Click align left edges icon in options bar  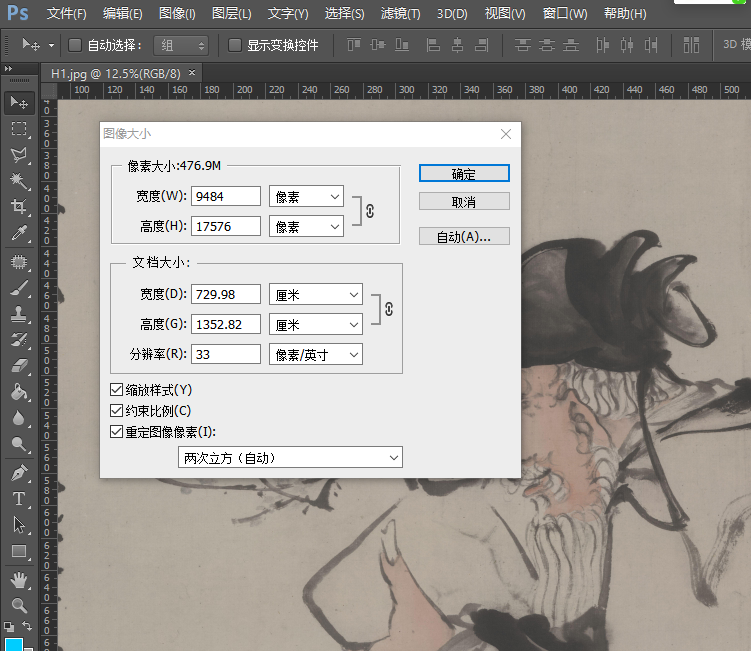(433, 45)
